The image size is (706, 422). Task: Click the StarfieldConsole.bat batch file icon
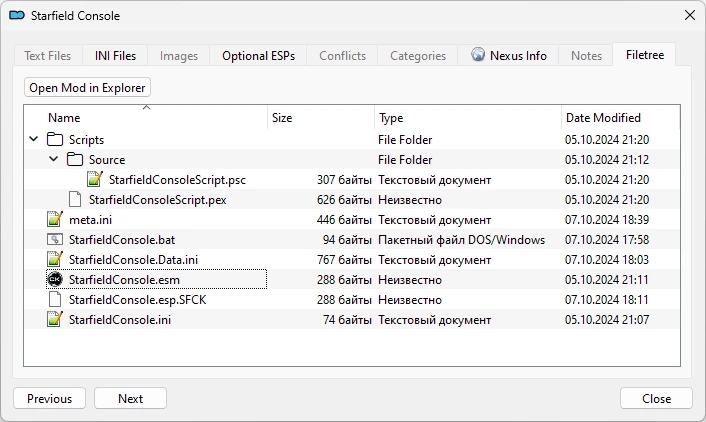click(x=55, y=239)
